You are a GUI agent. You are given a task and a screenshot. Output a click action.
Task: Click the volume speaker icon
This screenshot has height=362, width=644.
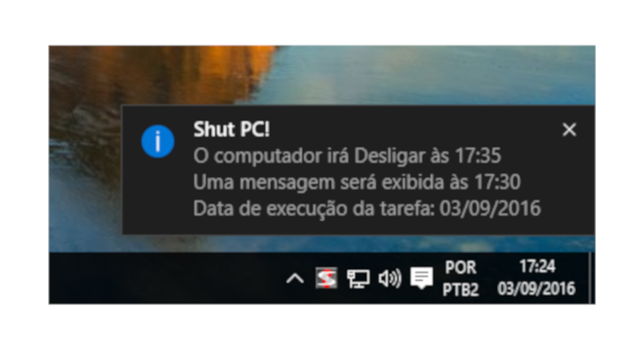[x=389, y=279]
